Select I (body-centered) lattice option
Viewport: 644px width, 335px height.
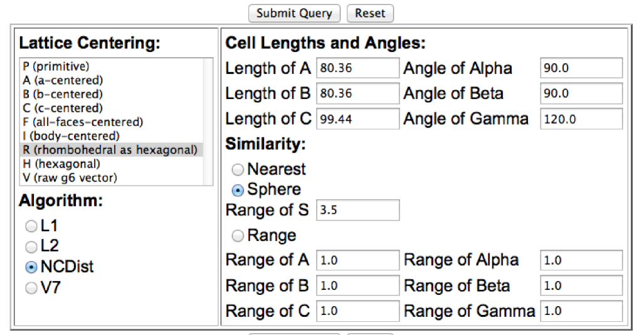[70, 136]
